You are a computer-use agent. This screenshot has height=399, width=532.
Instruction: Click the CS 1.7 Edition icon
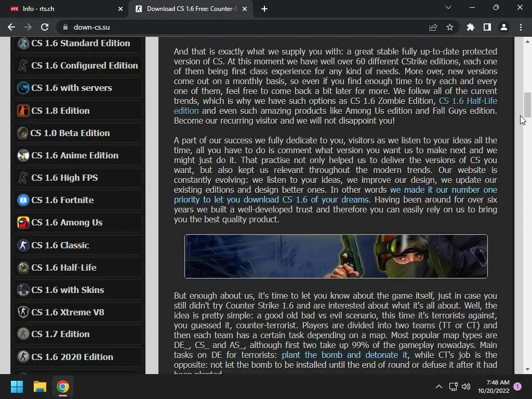[23, 334]
